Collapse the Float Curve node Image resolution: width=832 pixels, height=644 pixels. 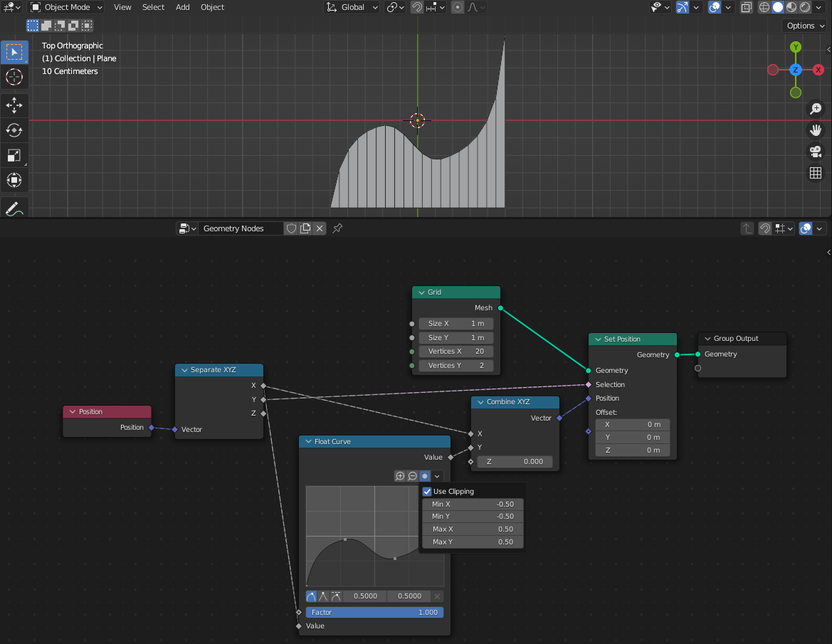307,442
